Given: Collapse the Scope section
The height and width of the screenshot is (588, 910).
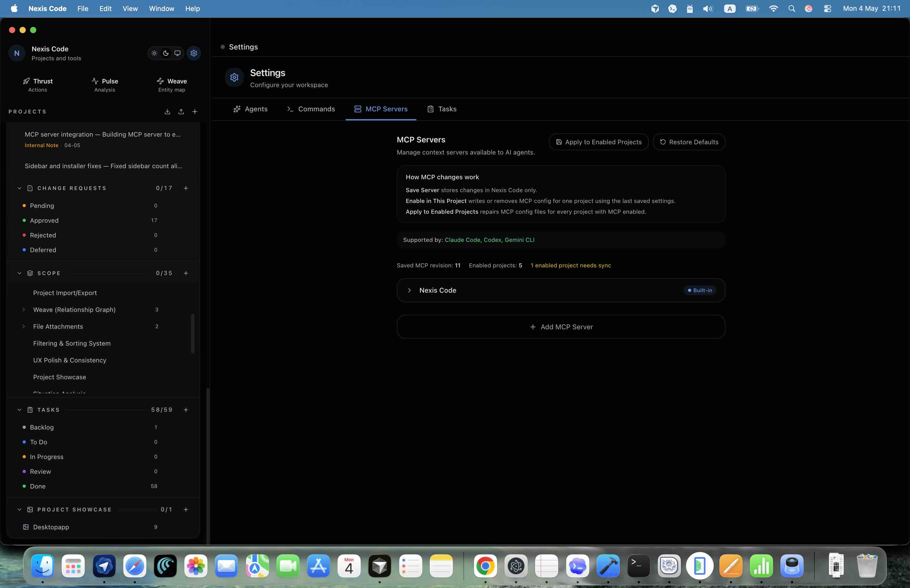Looking at the screenshot, I should tap(19, 273).
